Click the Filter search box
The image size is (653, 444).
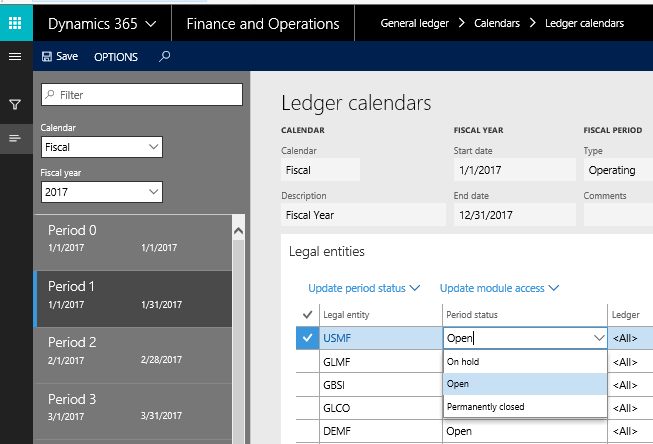142,95
